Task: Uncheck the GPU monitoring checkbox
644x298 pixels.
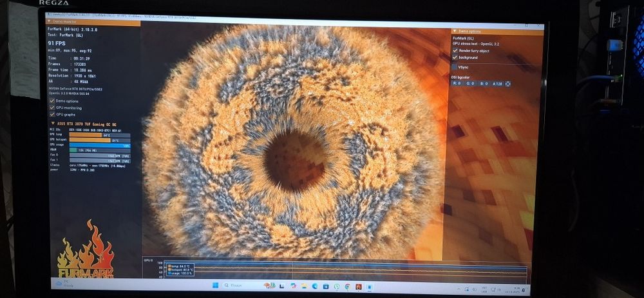Action: [x=52, y=108]
